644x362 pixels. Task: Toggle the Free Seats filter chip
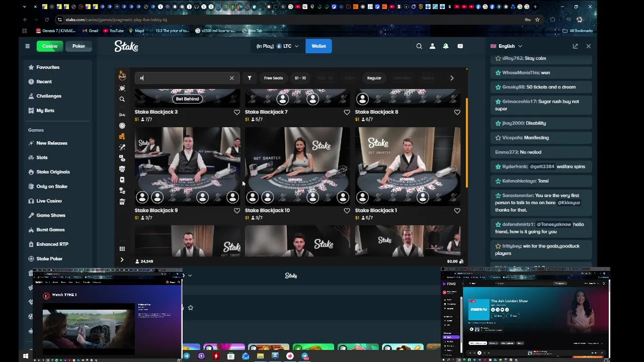(274, 78)
